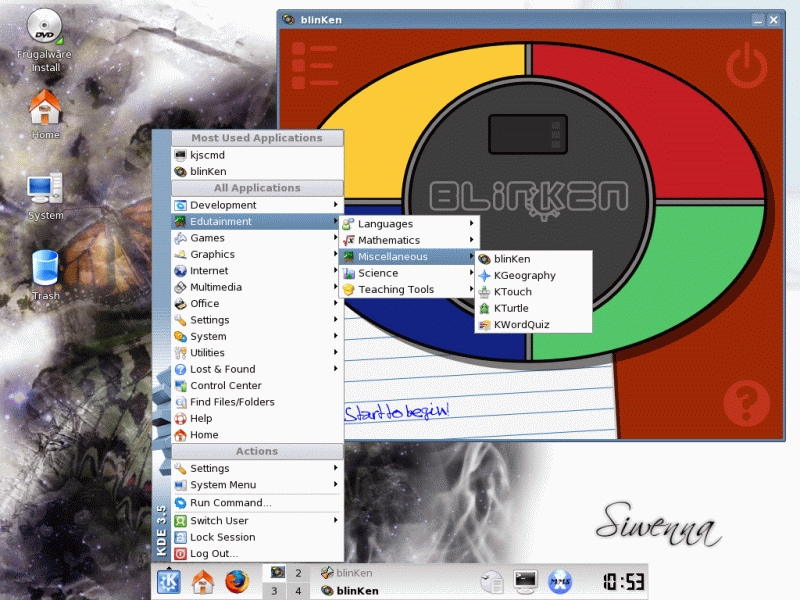The height and width of the screenshot is (600, 800).
Task: Click the KTurtle turtle icon
Action: pyautogui.click(x=484, y=308)
